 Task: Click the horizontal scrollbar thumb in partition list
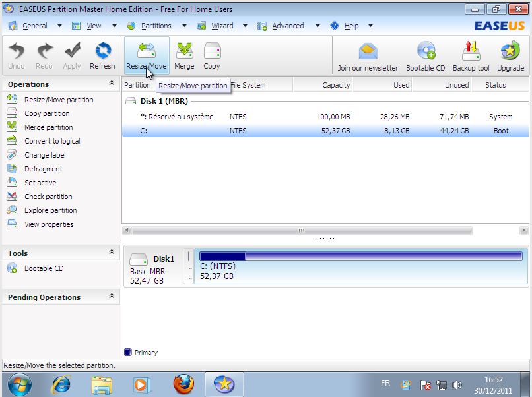coord(302,231)
